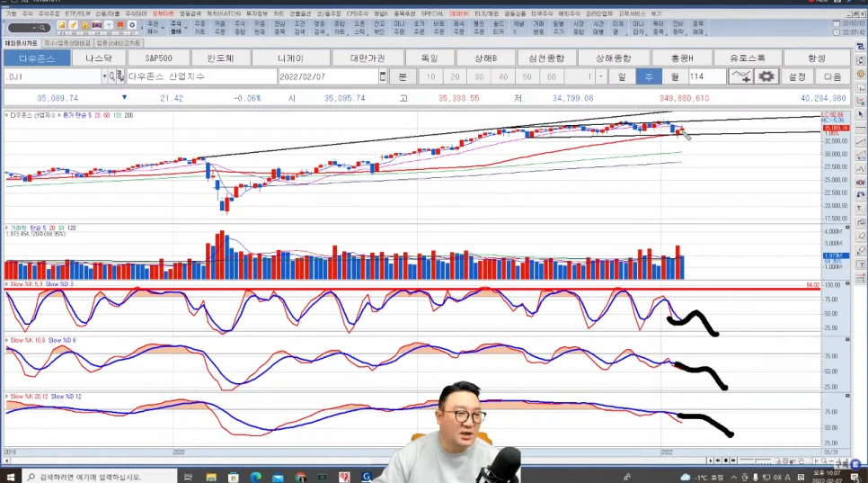Click the add-indicator line chart icon with plus
Viewport: 868px width, 483px height.
[x=740, y=76]
